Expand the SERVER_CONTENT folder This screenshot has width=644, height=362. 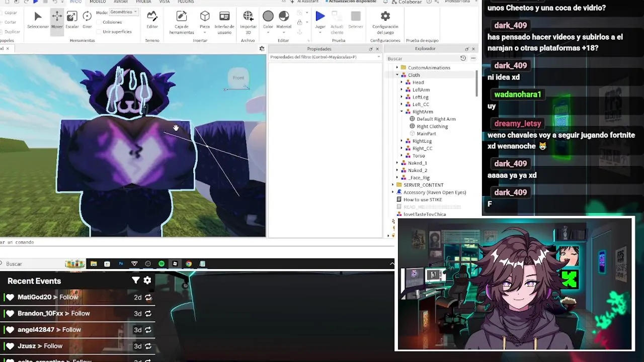coord(393,185)
